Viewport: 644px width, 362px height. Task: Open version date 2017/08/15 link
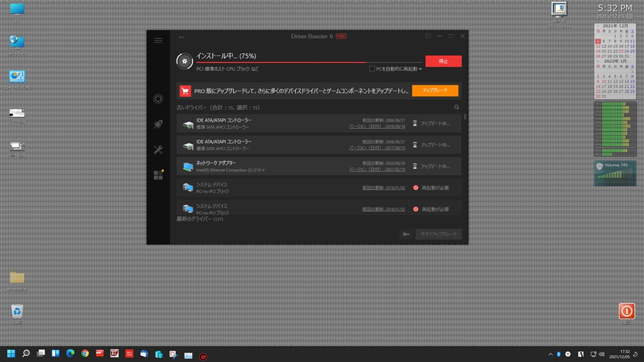[377, 148]
